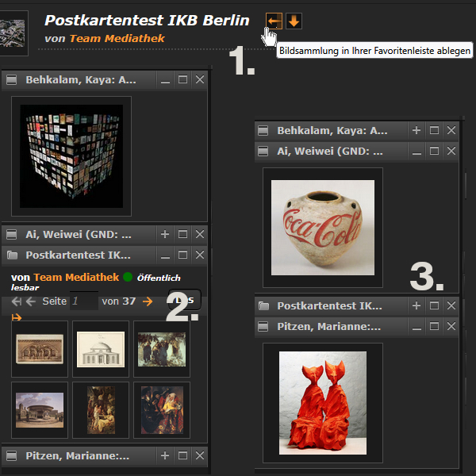
Task: Open the Coca-Cola vase thumbnail
Action: coord(323,228)
